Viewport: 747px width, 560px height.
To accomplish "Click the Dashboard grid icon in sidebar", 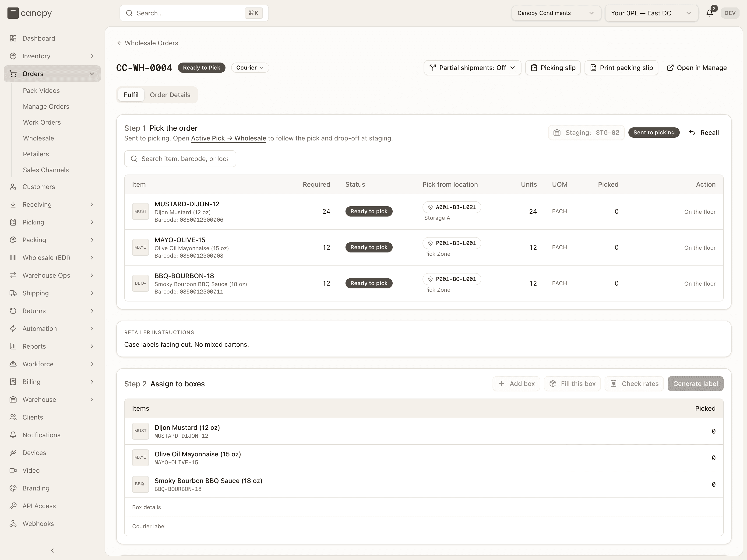I will [x=13, y=38].
